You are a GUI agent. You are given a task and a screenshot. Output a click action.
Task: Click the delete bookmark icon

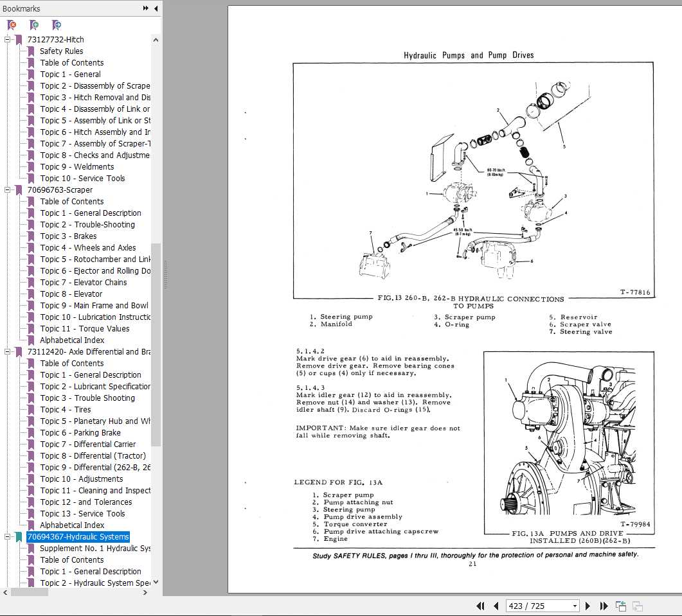coord(12,25)
